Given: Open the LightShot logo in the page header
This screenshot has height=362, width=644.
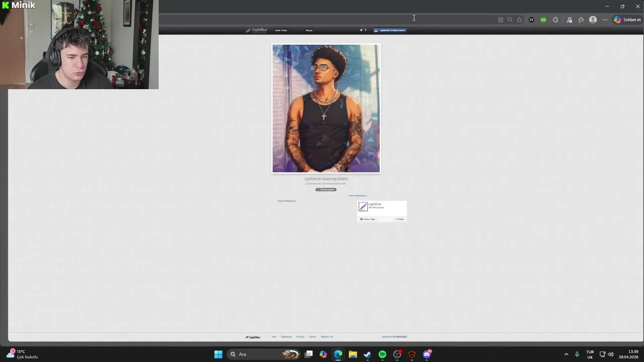Looking at the screenshot, I should pos(257,30).
